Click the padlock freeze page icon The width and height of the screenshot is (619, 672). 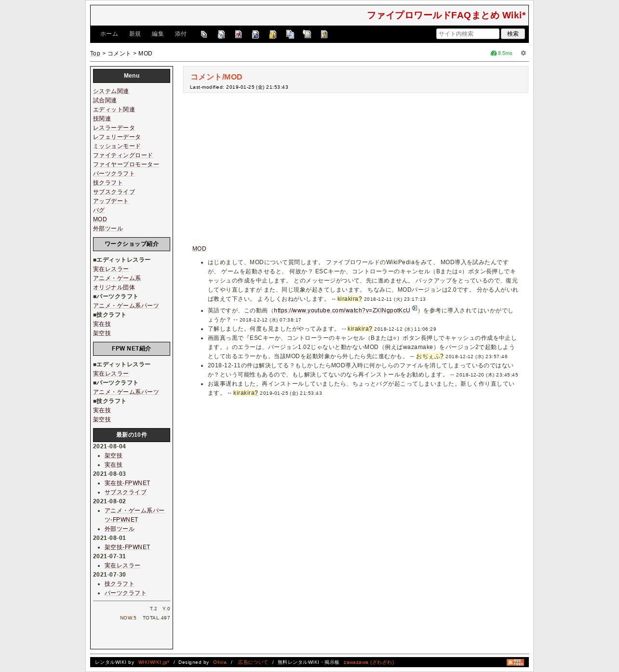[x=272, y=34]
